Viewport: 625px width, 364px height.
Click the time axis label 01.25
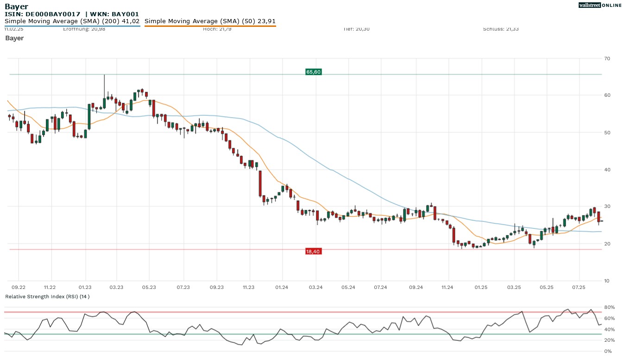481,288
